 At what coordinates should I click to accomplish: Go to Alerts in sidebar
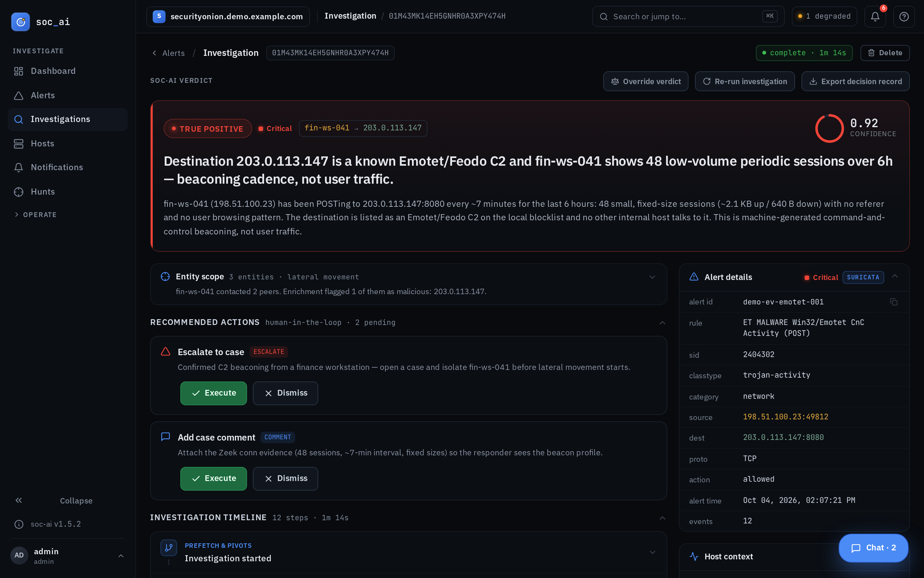pyautogui.click(x=68, y=95)
